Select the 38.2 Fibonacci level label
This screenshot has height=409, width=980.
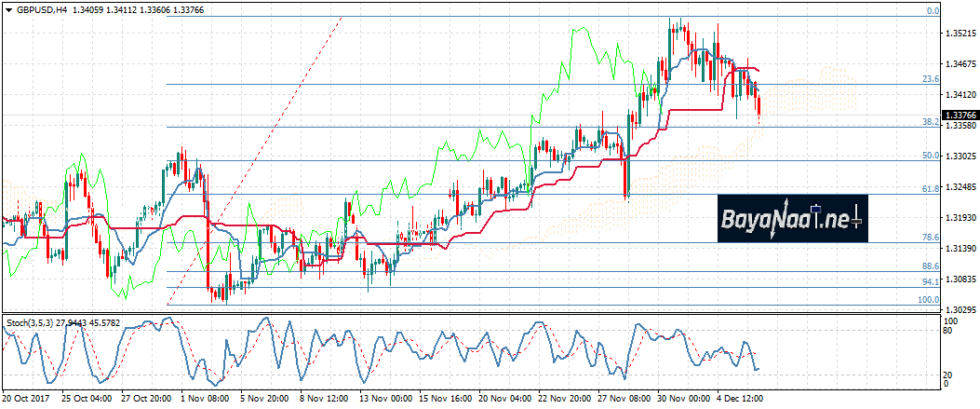point(930,122)
